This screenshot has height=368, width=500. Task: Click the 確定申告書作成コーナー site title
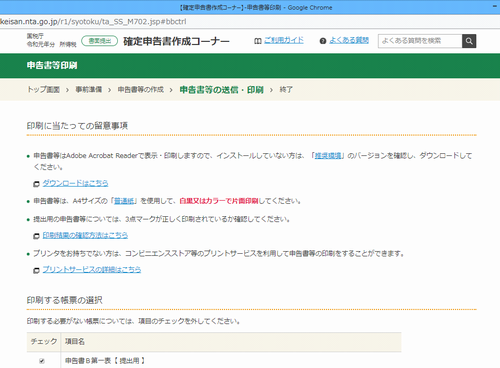(x=176, y=41)
